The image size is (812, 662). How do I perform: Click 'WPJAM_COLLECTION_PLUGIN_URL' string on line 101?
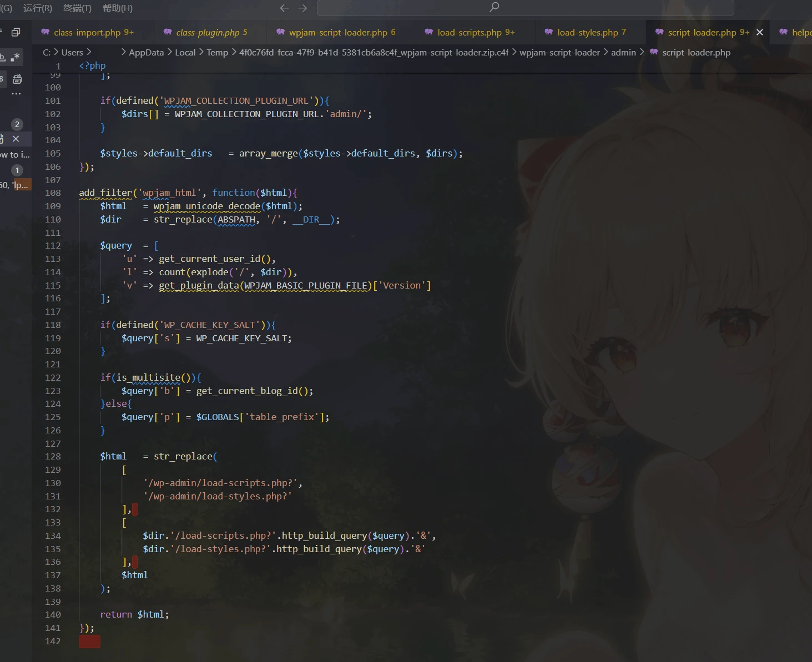(236, 101)
